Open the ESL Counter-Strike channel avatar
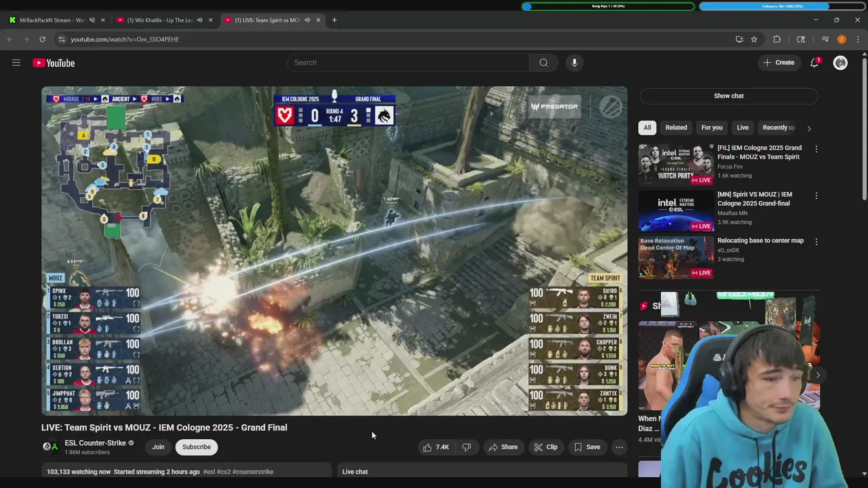This screenshot has height=488, width=868. 50,447
